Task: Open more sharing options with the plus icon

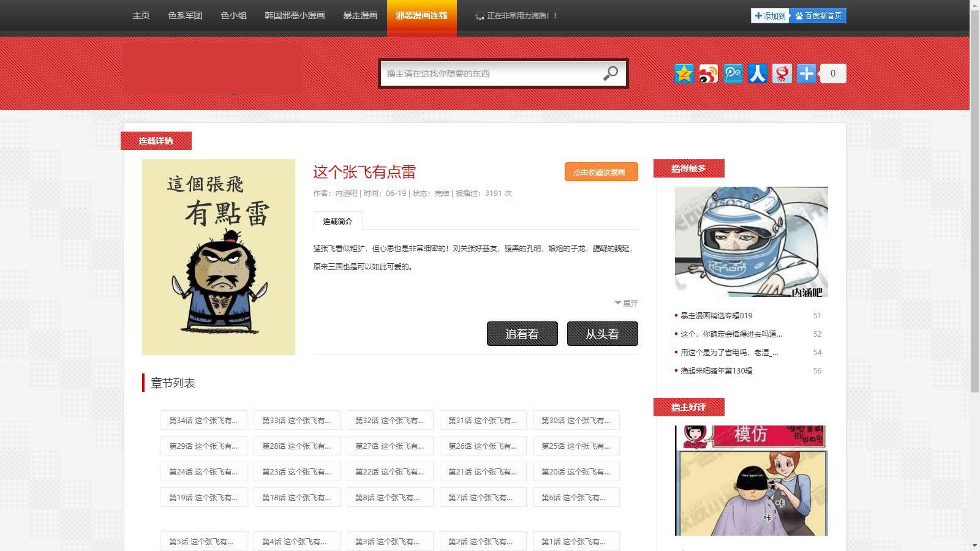Action: pos(806,73)
